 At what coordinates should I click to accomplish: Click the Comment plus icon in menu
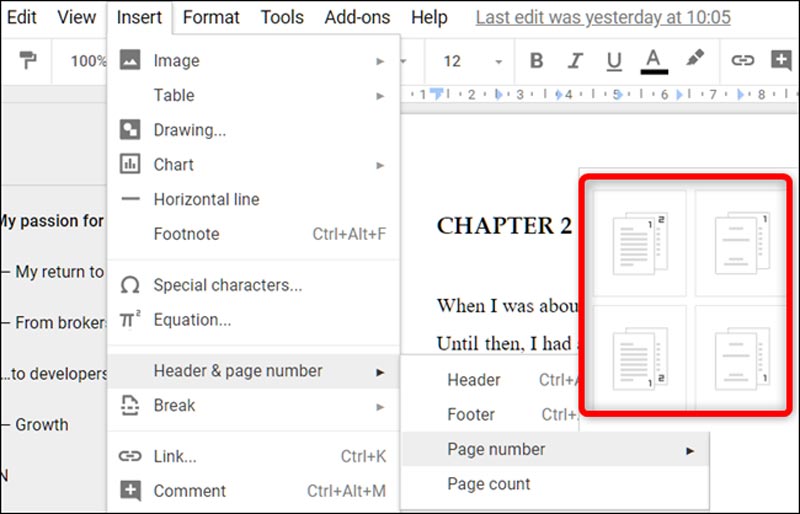(x=130, y=491)
